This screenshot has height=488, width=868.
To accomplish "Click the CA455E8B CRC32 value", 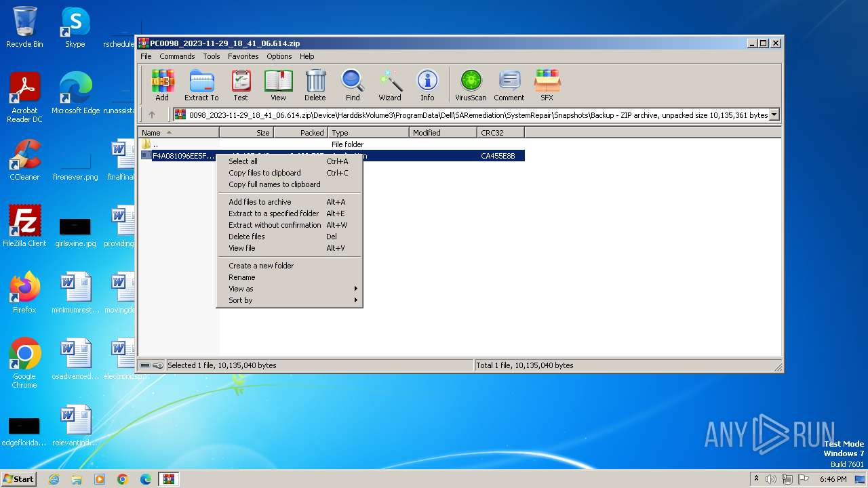I will pos(498,156).
